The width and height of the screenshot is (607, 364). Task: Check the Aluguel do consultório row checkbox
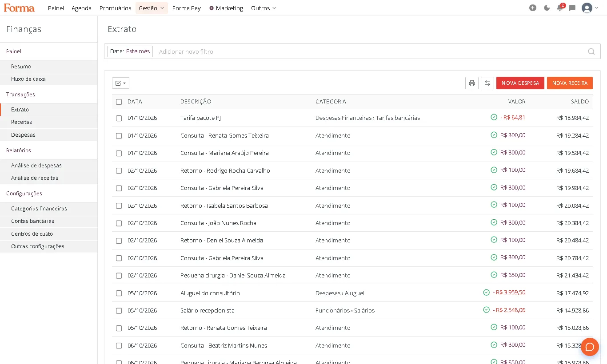[x=119, y=293]
